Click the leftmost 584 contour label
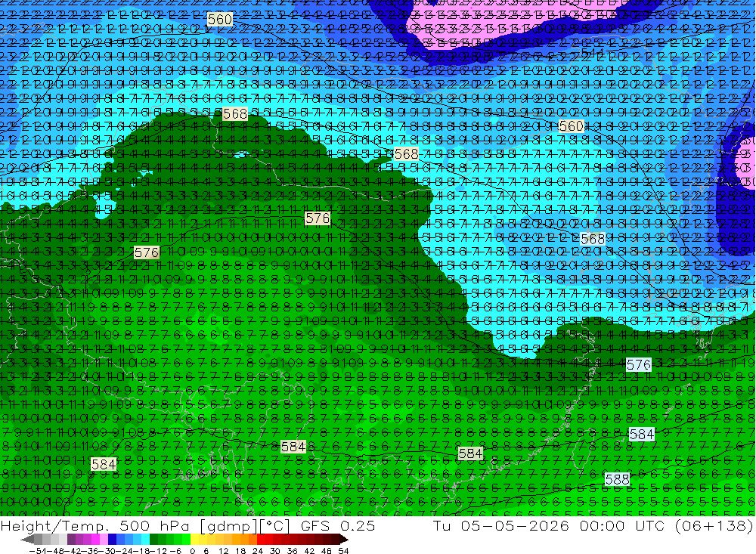756x554 pixels. (x=104, y=464)
